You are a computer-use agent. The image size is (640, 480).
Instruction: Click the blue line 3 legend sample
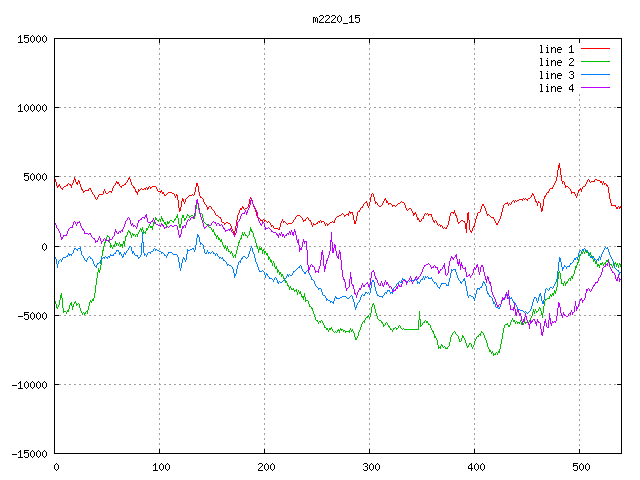tap(595, 75)
